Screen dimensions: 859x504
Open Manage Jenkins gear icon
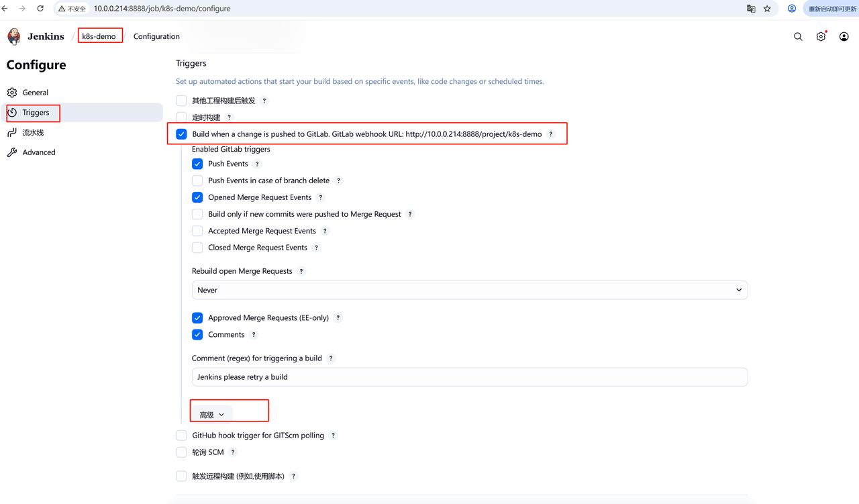[821, 37]
